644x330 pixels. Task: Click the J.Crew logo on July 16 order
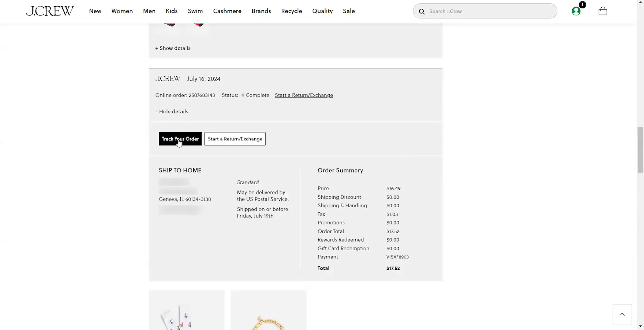[x=168, y=79]
